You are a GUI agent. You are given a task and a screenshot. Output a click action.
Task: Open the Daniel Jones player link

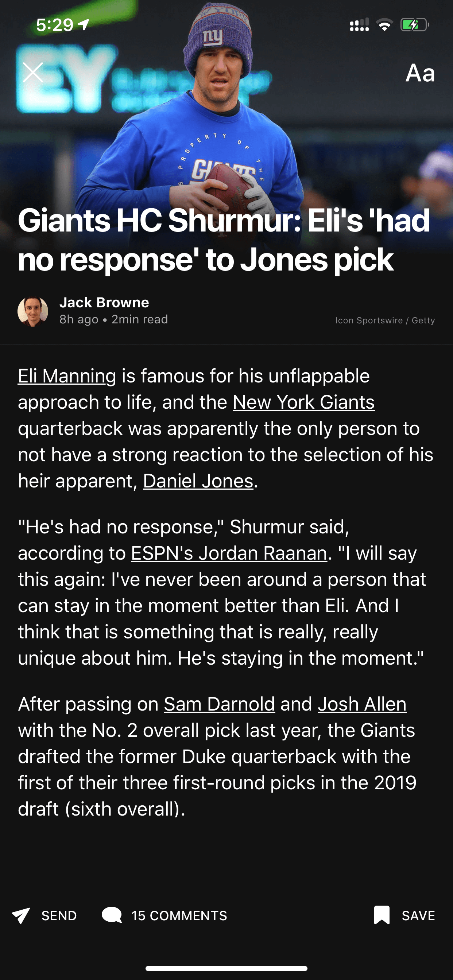tap(198, 481)
